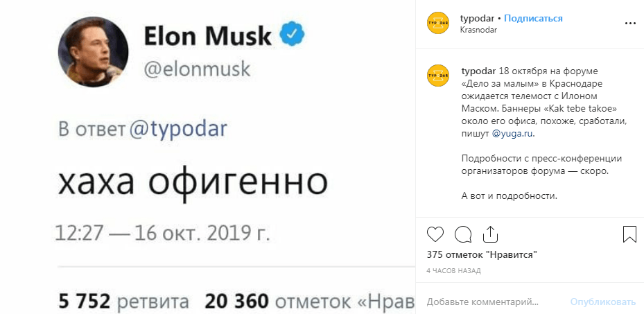
Task: Click the @typodar mention in the tweet image
Action: tap(179, 130)
